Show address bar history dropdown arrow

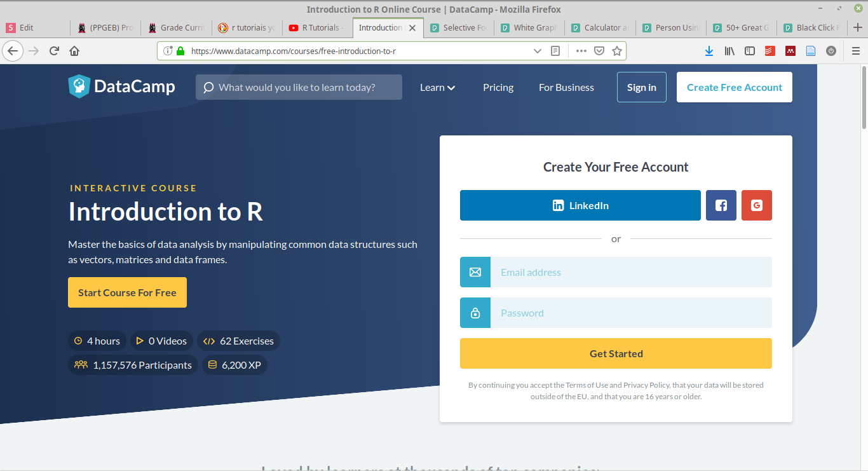click(x=538, y=51)
